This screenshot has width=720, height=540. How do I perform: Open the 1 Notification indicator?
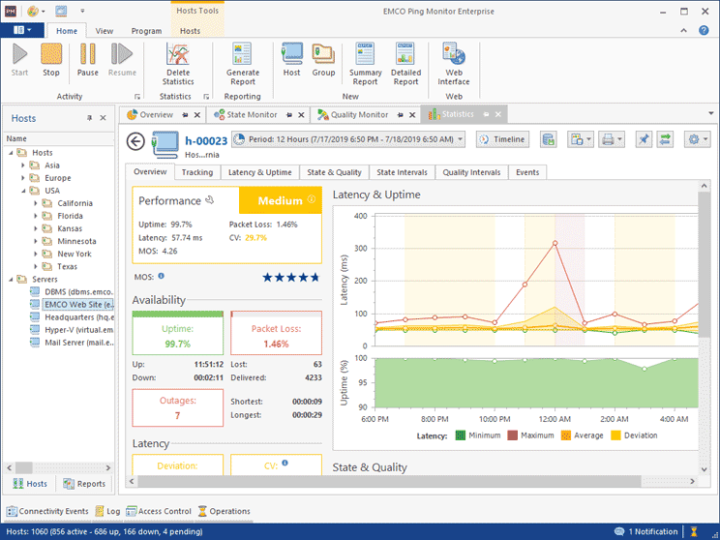click(646, 531)
